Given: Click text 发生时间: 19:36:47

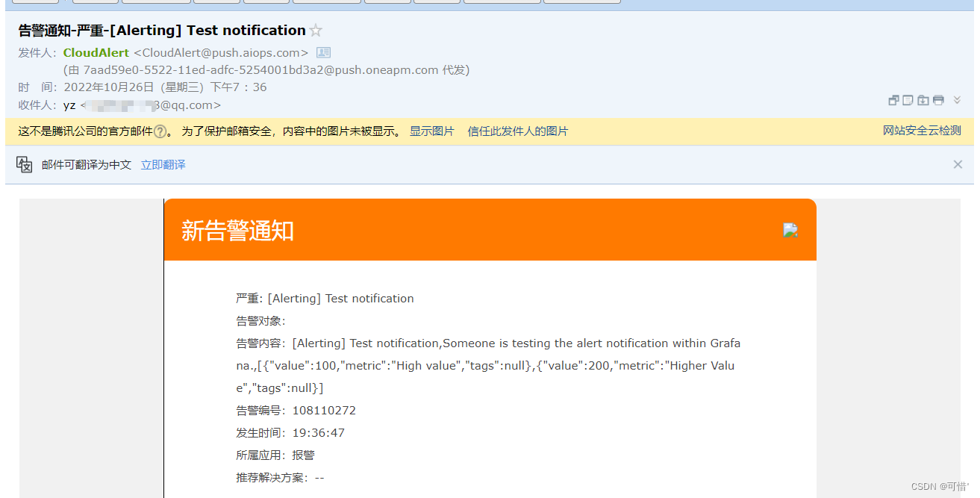Looking at the screenshot, I should click(290, 433).
